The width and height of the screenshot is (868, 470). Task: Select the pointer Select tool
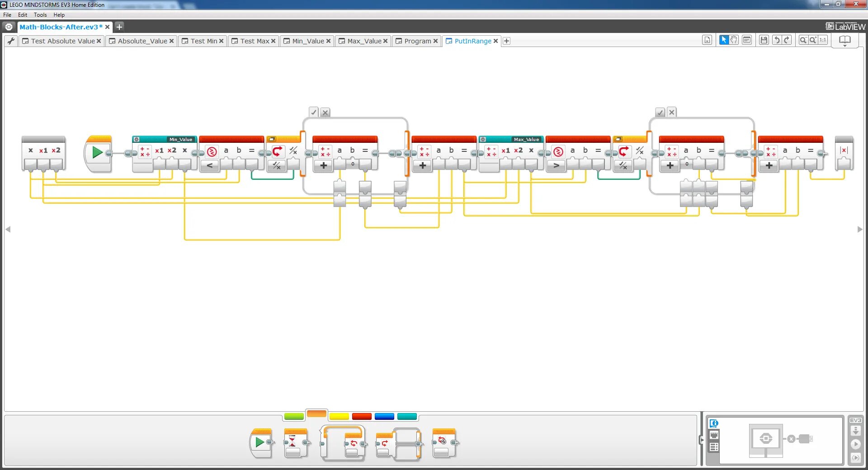(724, 40)
